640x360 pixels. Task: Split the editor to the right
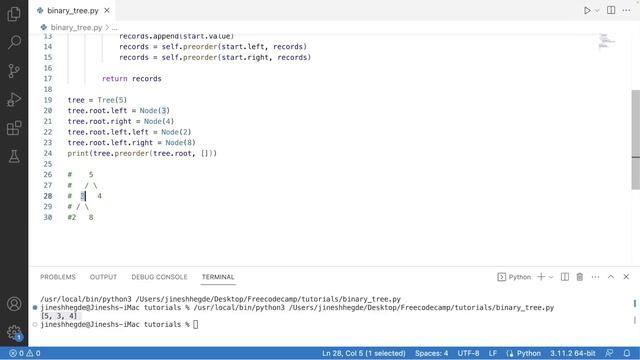[611, 11]
